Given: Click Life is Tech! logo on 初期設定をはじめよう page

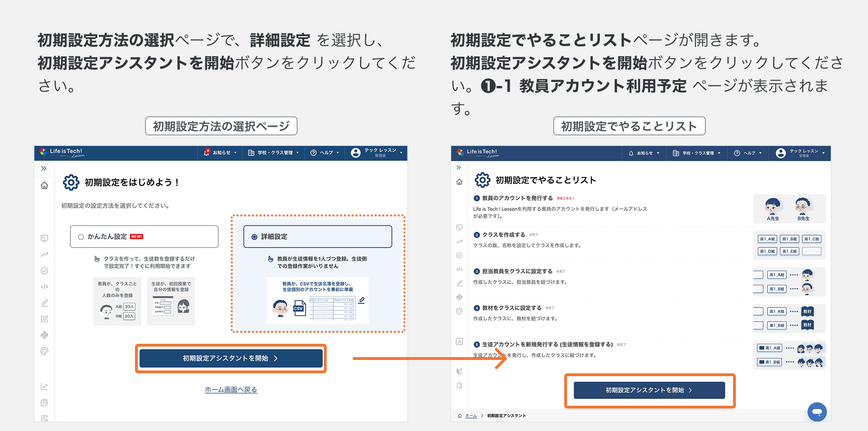Looking at the screenshot, I should 62,153.
